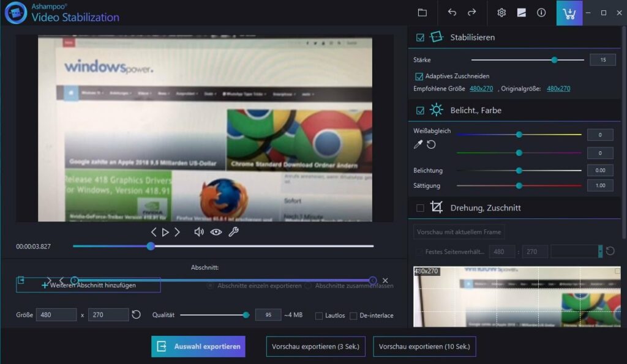
Task: Click the recommended size 480x270 link
Action: click(x=481, y=89)
